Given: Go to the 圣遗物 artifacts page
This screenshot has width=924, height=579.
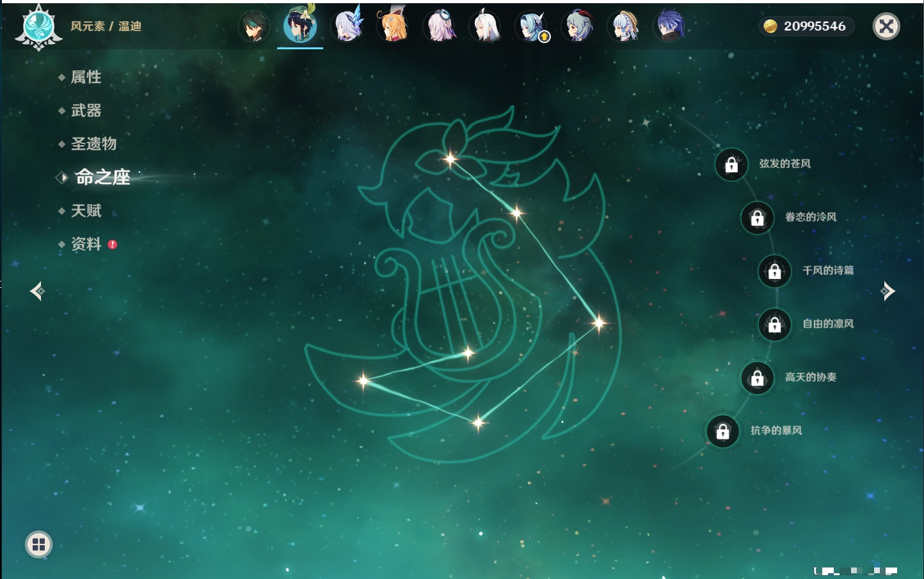Looking at the screenshot, I should click(93, 144).
